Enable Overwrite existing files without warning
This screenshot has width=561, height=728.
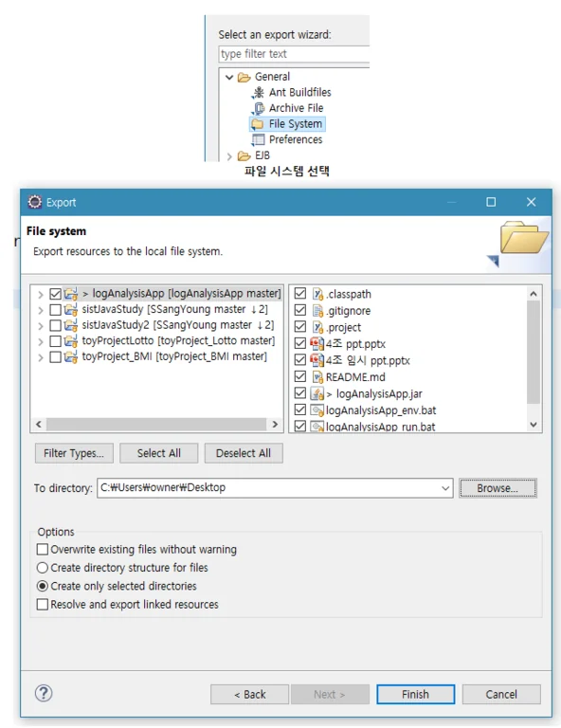[x=43, y=549]
